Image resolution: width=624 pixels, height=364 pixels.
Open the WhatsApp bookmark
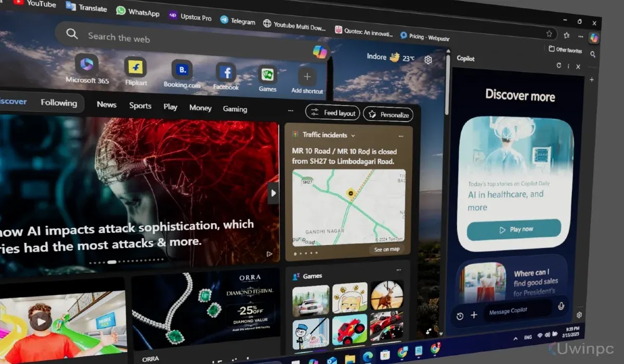(x=138, y=11)
